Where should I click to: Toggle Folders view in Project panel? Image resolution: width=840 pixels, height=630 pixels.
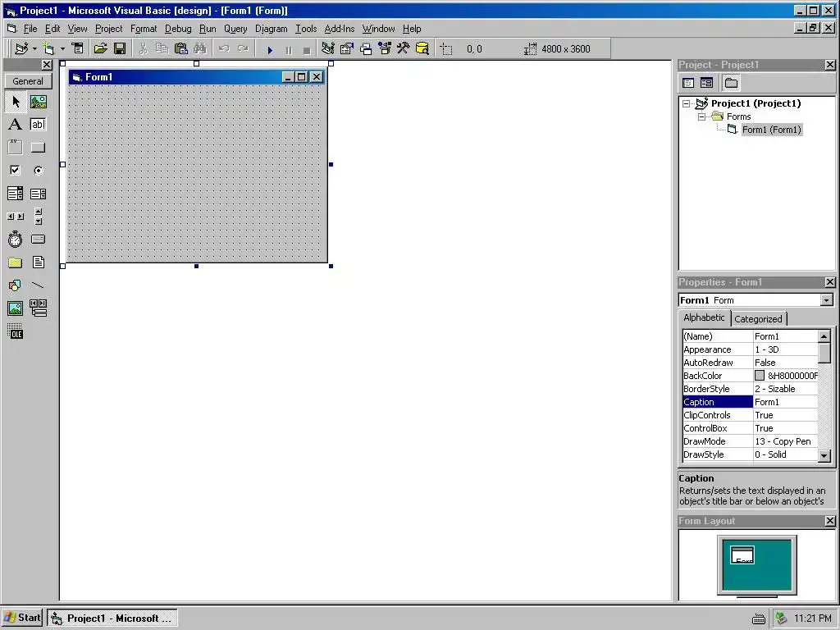pyautogui.click(x=731, y=83)
